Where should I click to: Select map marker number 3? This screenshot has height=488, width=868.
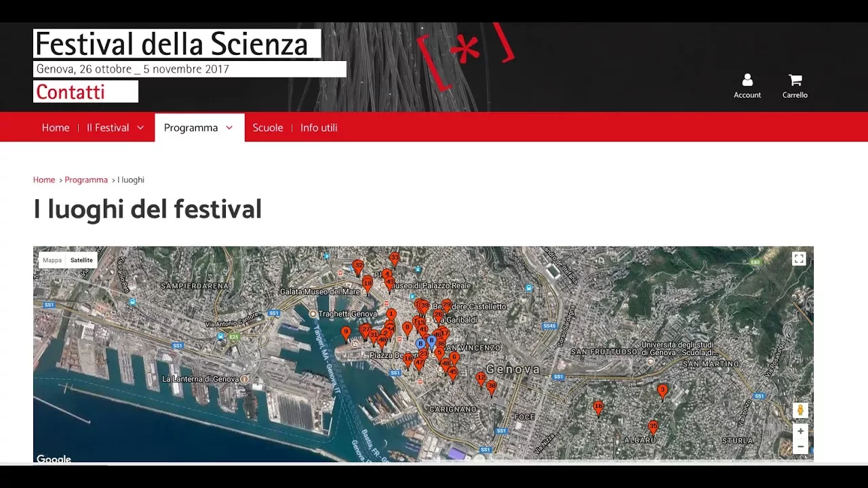[x=663, y=392]
